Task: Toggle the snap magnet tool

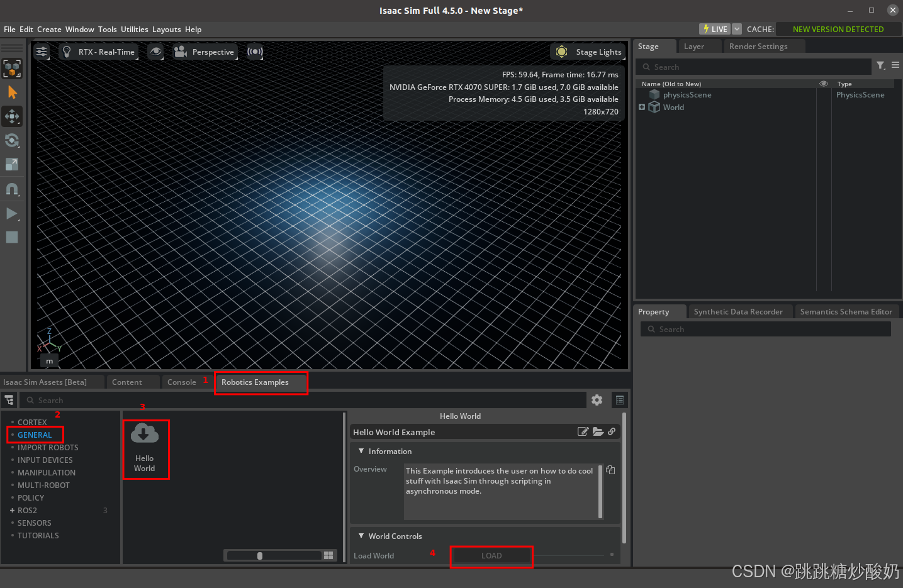Action: click(12, 189)
